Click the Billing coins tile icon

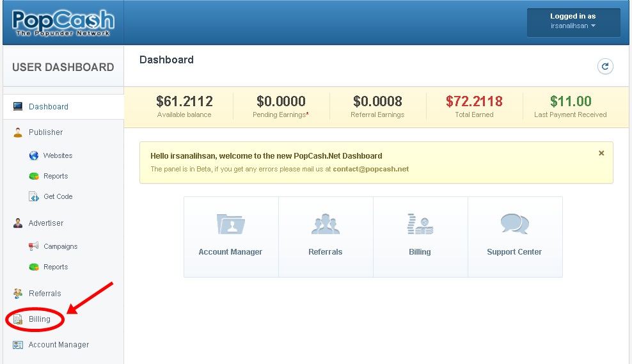tap(420, 224)
